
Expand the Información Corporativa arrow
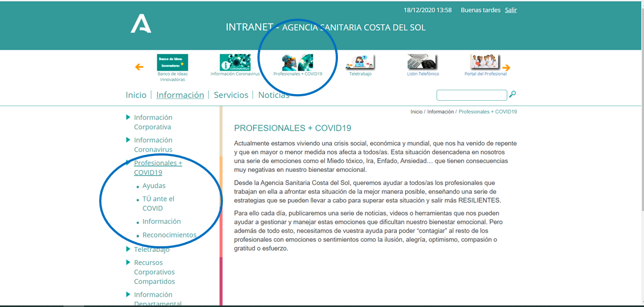pyautogui.click(x=128, y=117)
